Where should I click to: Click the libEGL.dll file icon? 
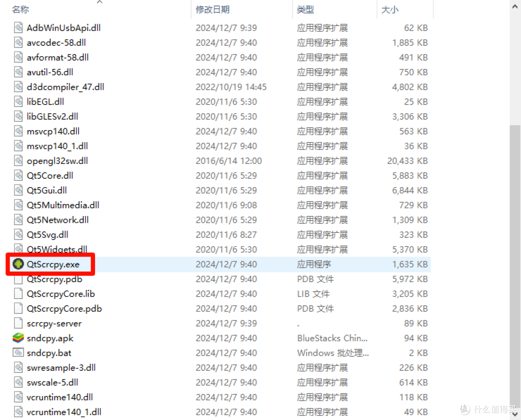(18, 102)
